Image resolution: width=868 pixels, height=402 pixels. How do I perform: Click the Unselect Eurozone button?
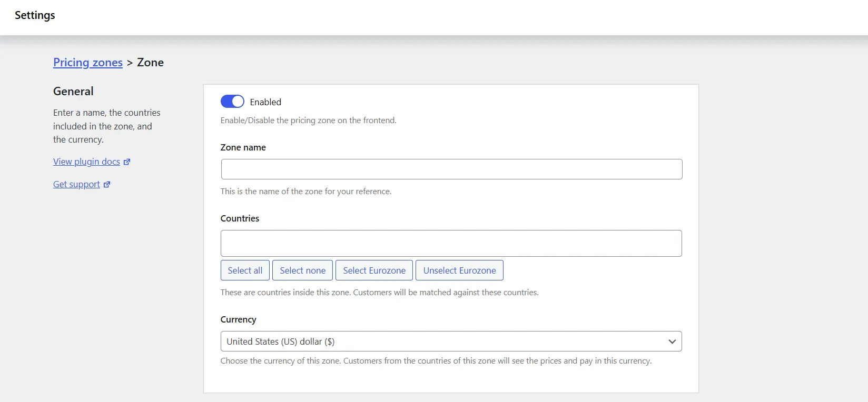(459, 270)
